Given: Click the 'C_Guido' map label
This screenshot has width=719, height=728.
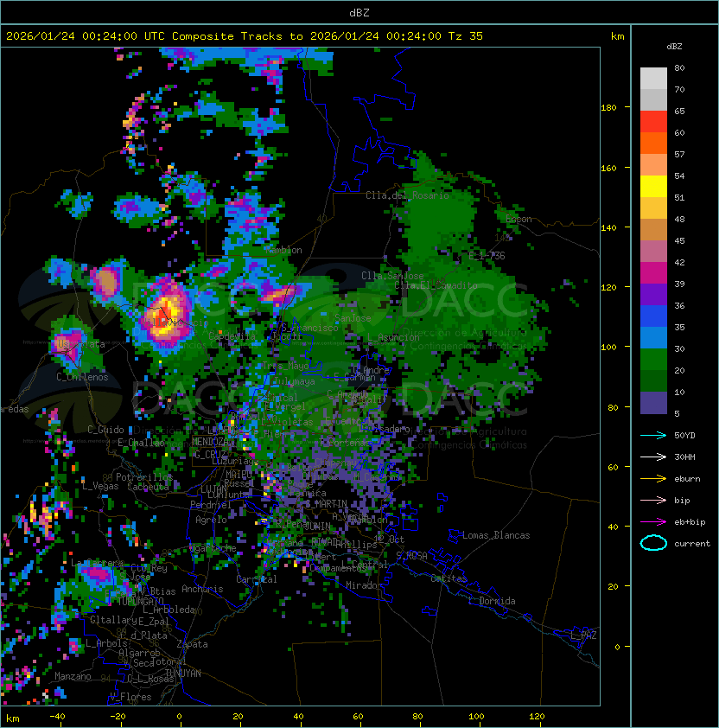Looking at the screenshot, I should (105, 430).
